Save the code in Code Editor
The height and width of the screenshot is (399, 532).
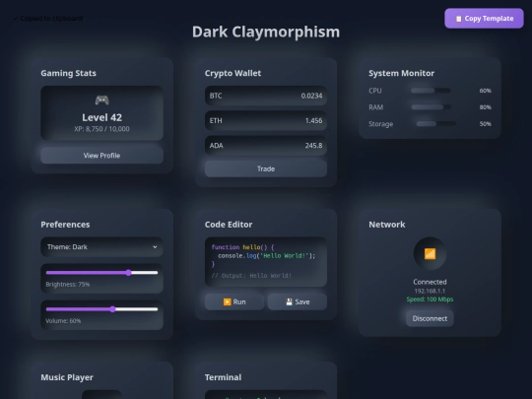(298, 301)
